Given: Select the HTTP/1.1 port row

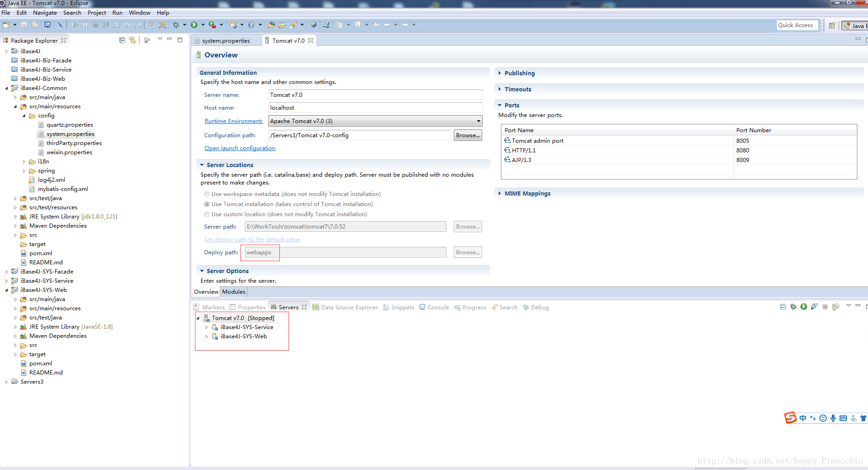Looking at the screenshot, I should coord(679,150).
